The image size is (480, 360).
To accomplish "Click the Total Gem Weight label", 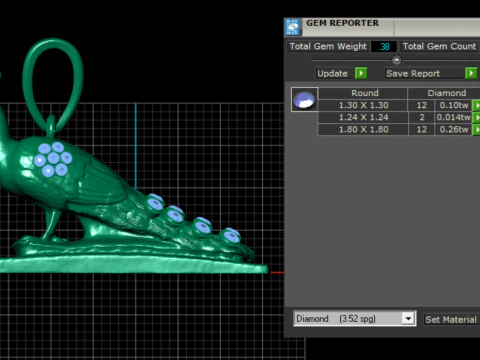I will [x=328, y=46].
